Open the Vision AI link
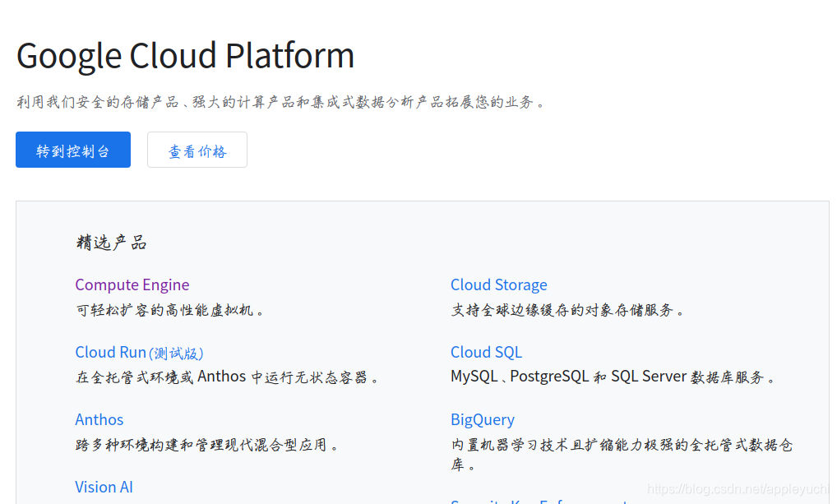The width and height of the screenshot is (837, 504). [104, 487]
